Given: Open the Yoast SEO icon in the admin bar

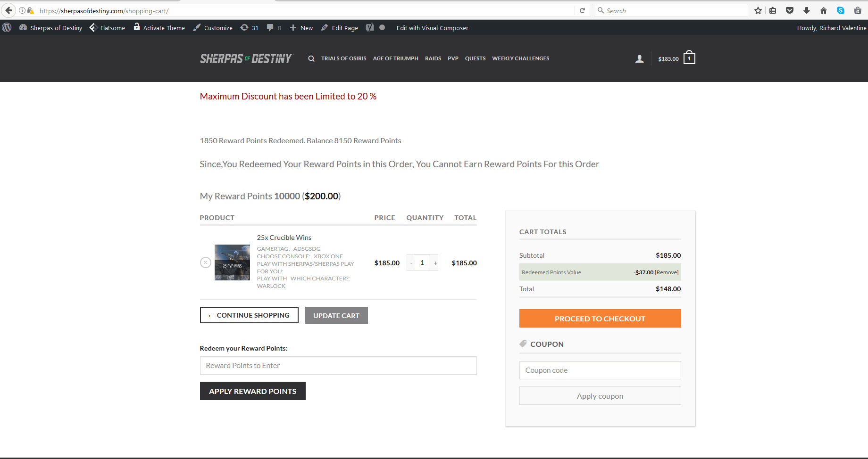Looking at the screenshot, I should [370, 28].
